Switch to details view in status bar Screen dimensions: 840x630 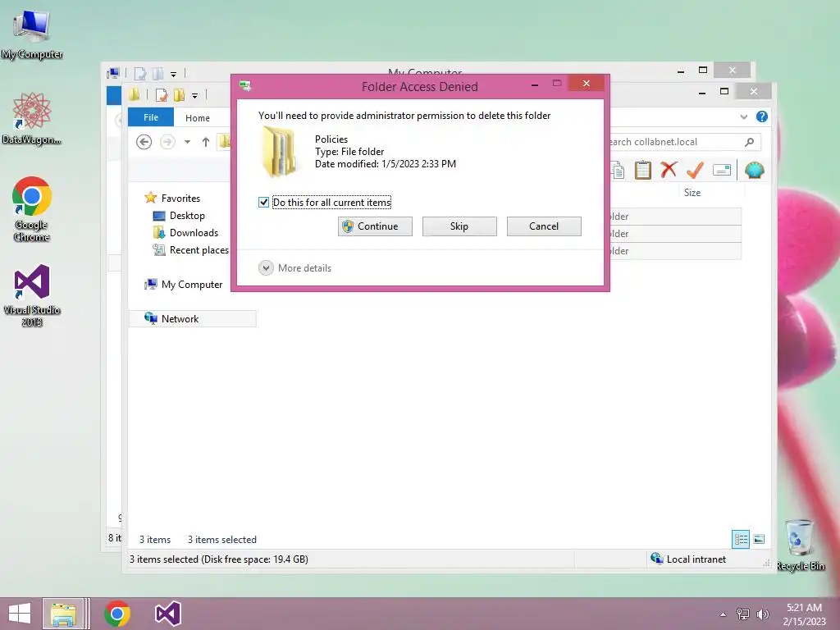(x=741, y=539)
